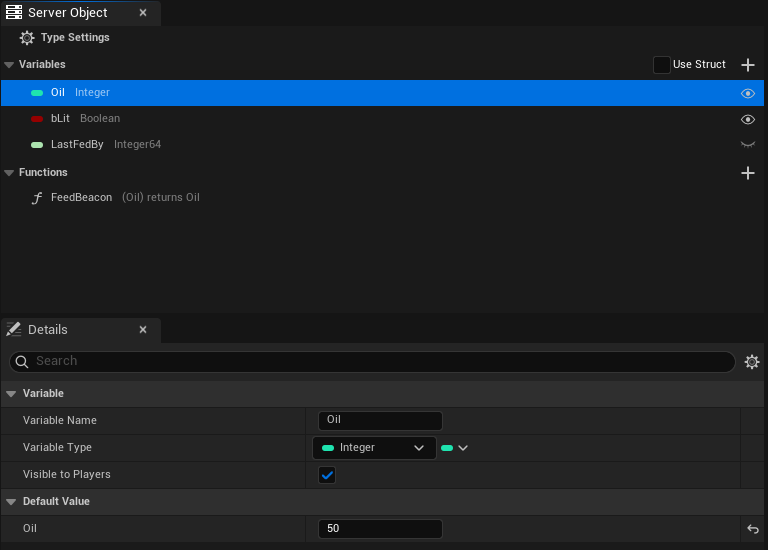Collapse the Variable details category
This screenshot has width=768, height=550.
coord(11,394)
